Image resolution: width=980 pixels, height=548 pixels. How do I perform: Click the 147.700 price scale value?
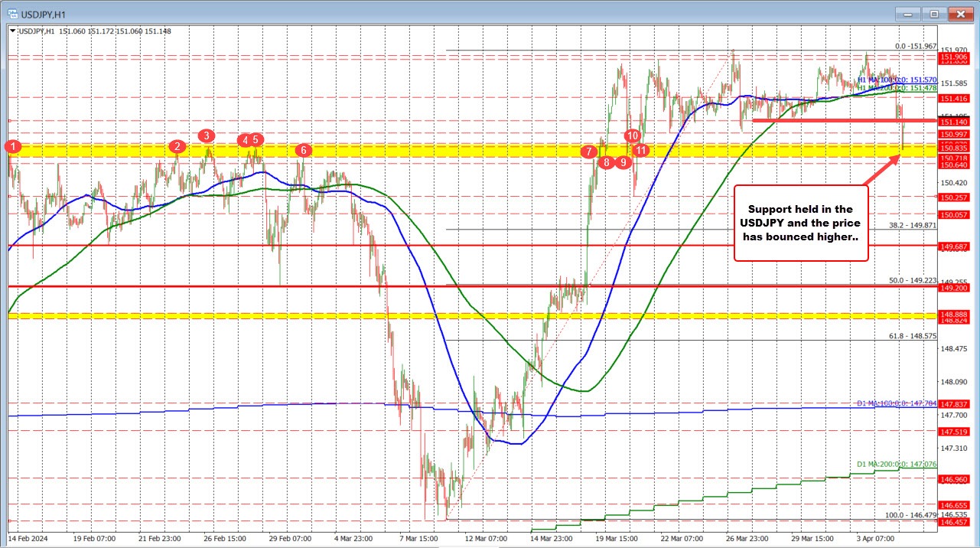pyautogui.click(x=954, y=415)
